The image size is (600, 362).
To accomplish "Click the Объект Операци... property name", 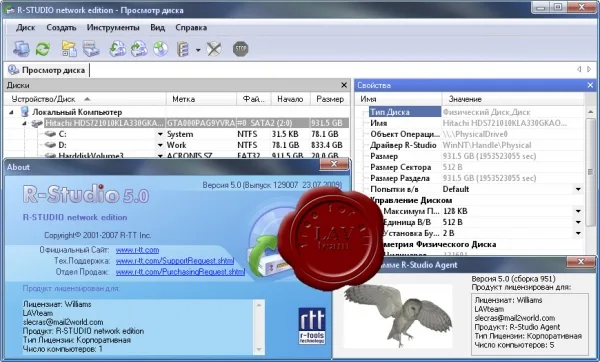I will click(405, 134).
